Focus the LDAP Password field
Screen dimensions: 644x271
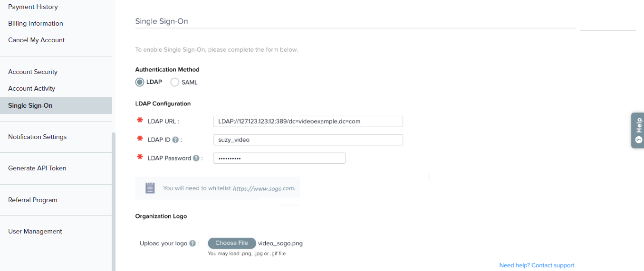click(x=279, y=158)
